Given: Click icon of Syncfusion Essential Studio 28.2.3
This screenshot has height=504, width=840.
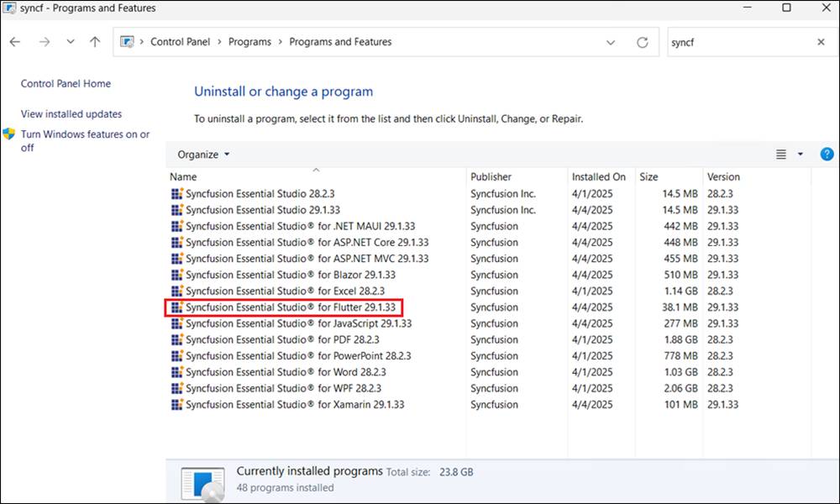Looking at the screenshot, I should pyautogui.click(x=176, y=194).
